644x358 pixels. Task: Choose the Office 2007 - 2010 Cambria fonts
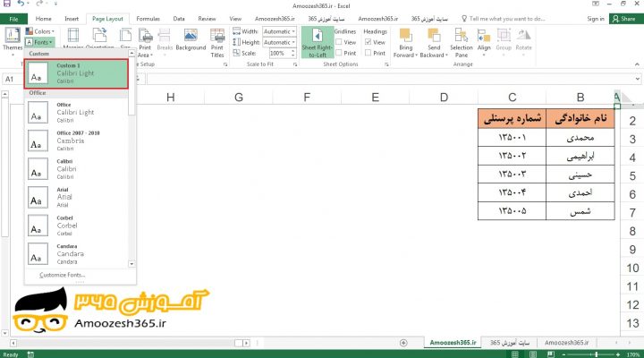[x=77, y=141]
